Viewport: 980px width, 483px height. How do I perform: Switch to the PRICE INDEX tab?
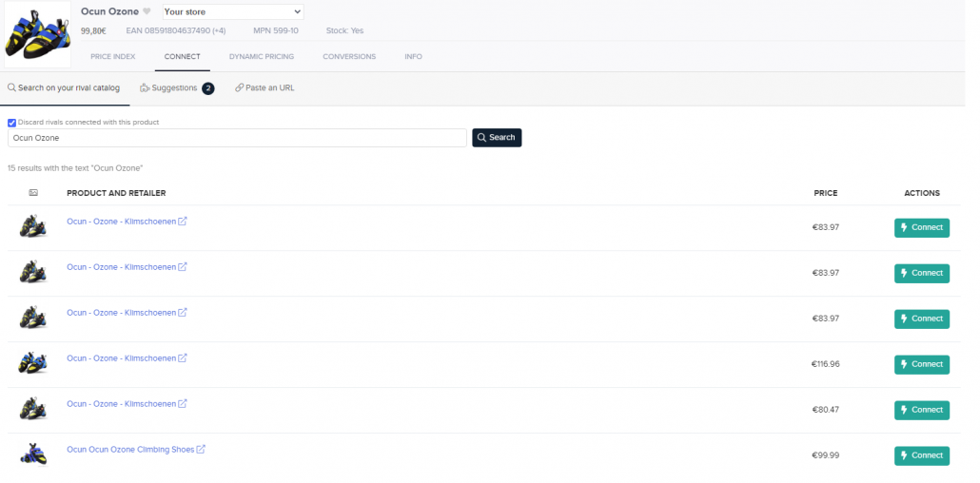(113, 56)
